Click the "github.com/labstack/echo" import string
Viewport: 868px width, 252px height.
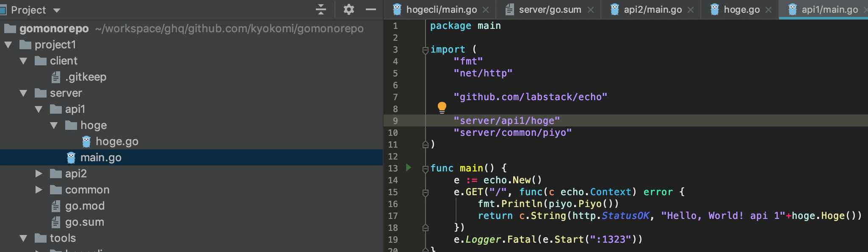(530, 97)
